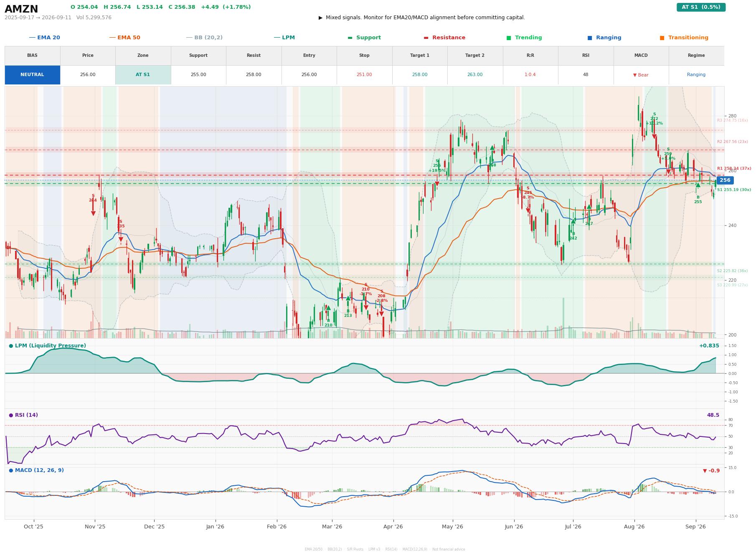This screenshot has width=756, height=556.
Task: Click the Entry column header
Action: (x=309, y=56)
